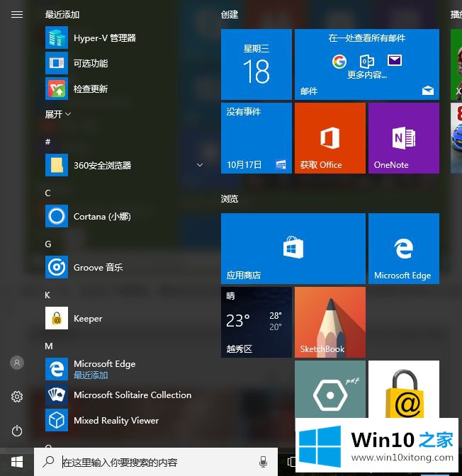Screen dimensions: 462x476
Task: Open 检查更新 app entry
Action: tap(123, 89)
